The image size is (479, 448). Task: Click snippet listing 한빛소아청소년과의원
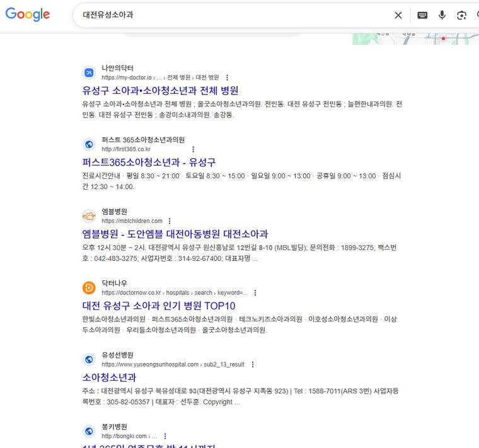point(239,325)
